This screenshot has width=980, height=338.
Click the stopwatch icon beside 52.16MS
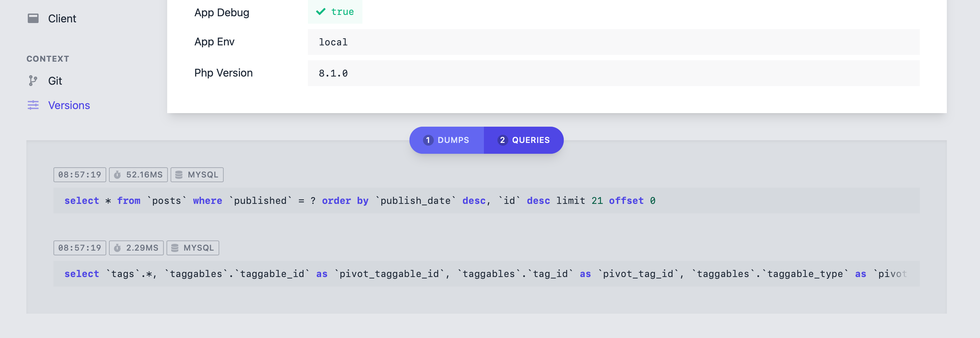(x=117, y=175)
